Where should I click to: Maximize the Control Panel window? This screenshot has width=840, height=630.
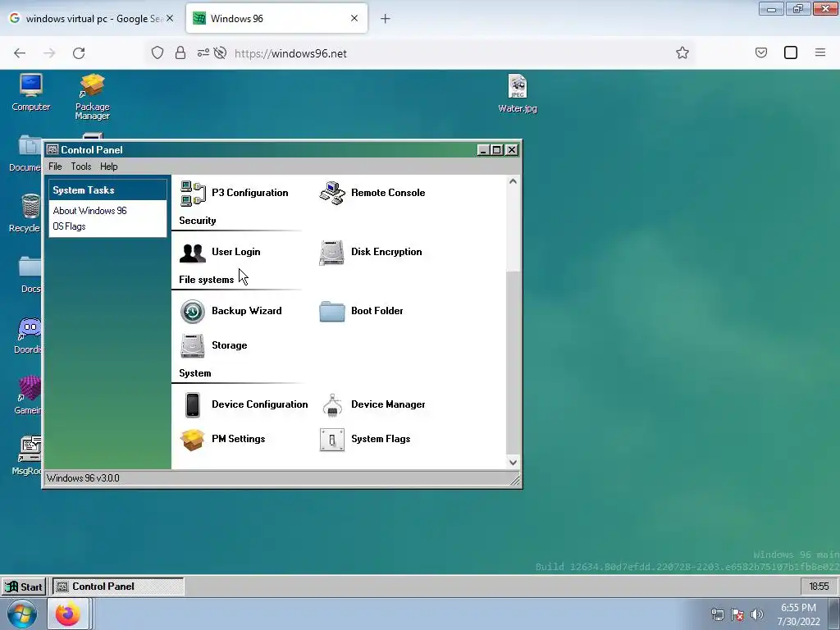(x=496, y=150)
